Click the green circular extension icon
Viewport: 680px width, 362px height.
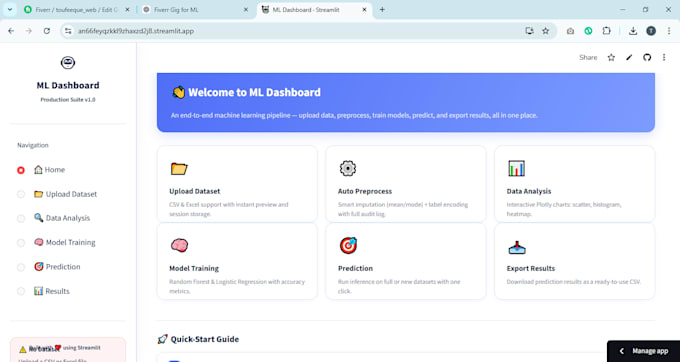click(x=588, y=31)
